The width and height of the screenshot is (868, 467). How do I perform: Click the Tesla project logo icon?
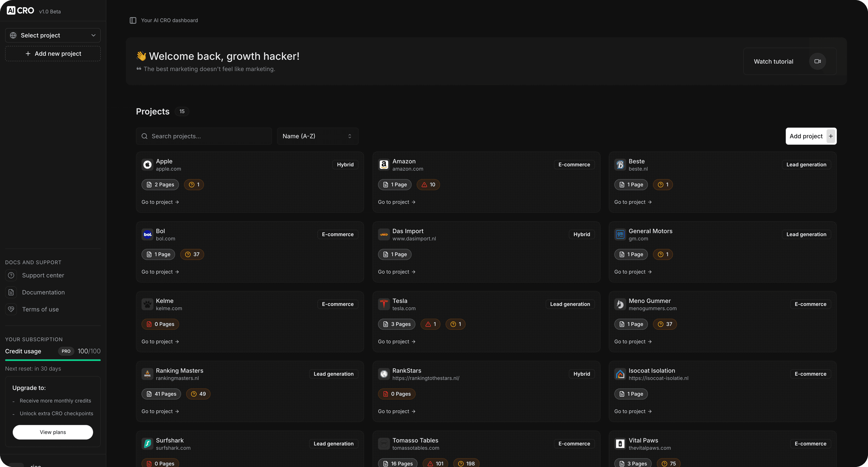tap(384, 304)
